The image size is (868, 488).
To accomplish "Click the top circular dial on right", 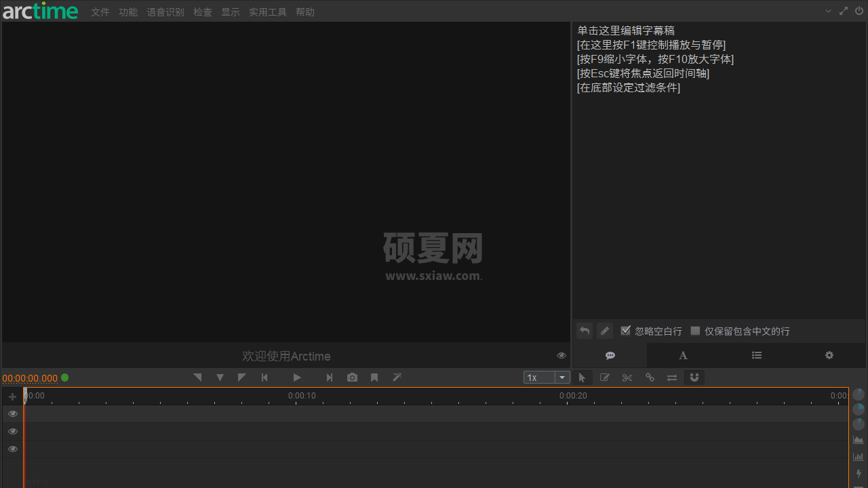I will point(859,394).
